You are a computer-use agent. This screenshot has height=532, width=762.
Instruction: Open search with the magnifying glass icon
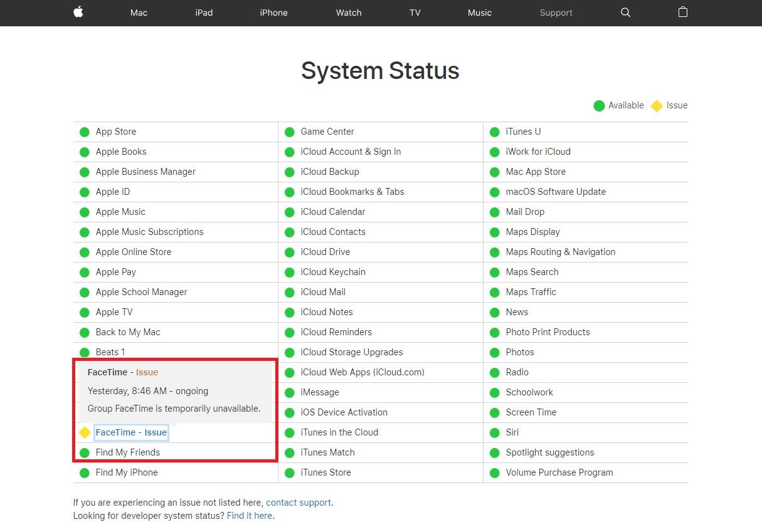pos(625,13)
